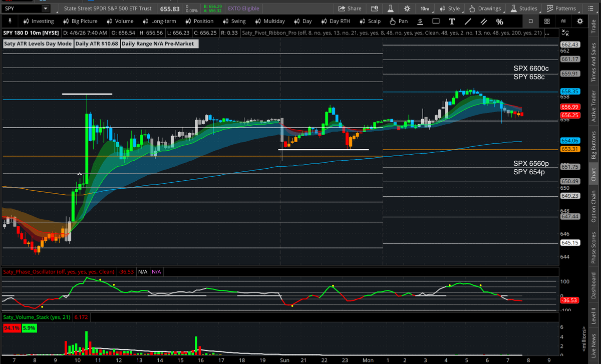601x364 pixels.
Task: Click the SPX 6560p chart annotation
Action: click(x=531, y=163)
